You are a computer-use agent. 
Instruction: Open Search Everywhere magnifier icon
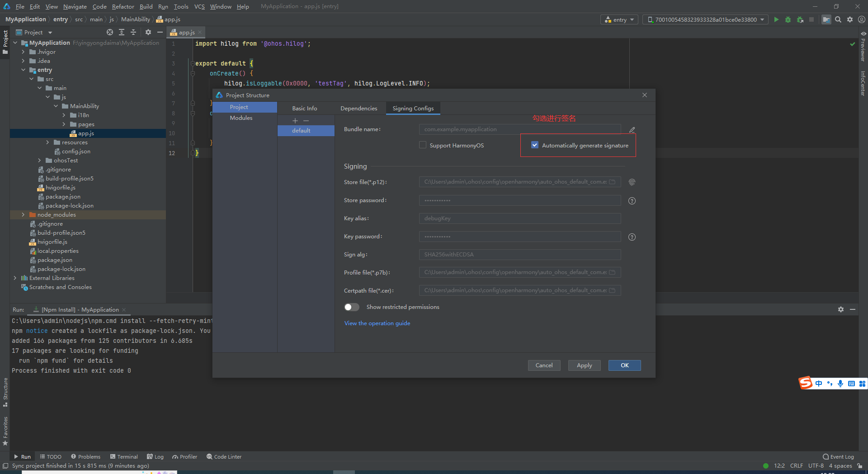[838, 19]
